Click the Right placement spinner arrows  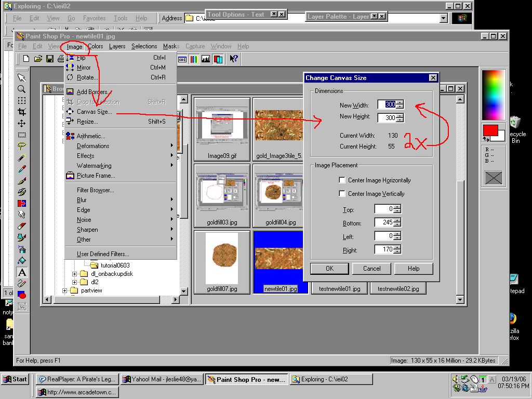point(397,249)
